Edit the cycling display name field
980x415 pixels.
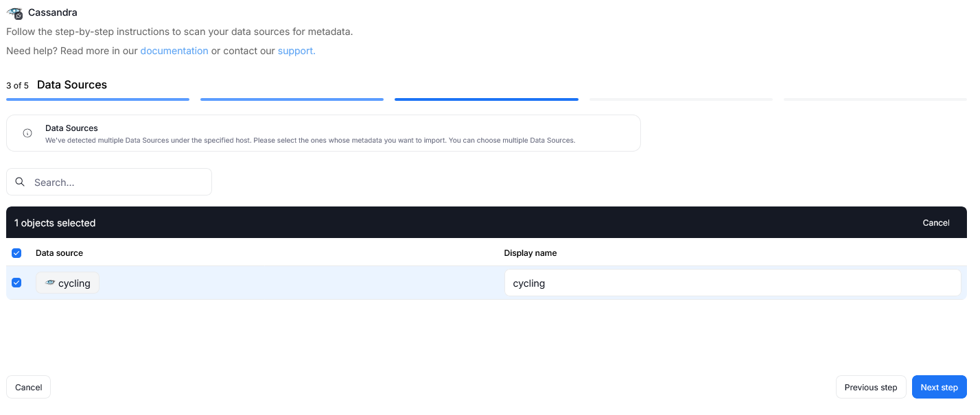pos(732,283)
